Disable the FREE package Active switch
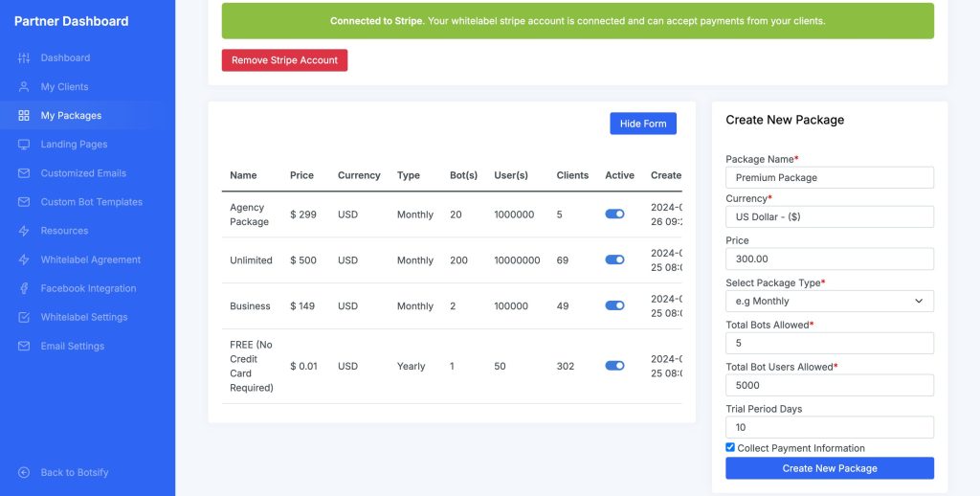Screen dimensions: 980x496 click(614, 366)
